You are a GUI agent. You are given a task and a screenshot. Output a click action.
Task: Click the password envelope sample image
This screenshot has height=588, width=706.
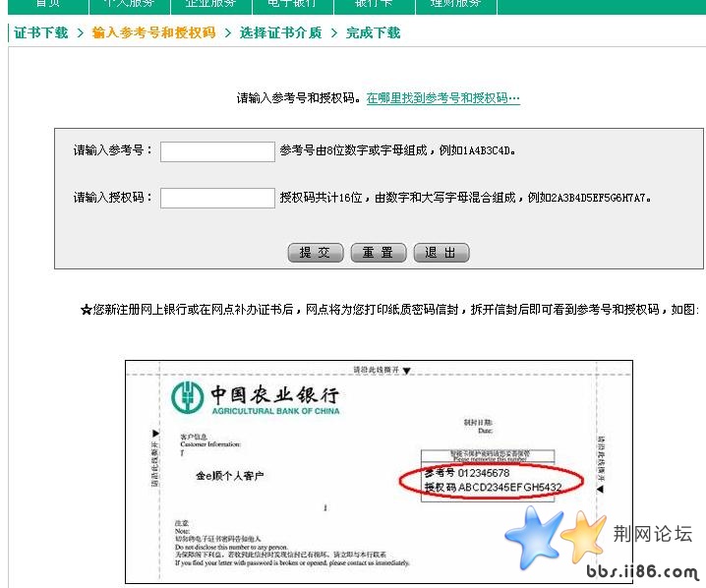379,472
